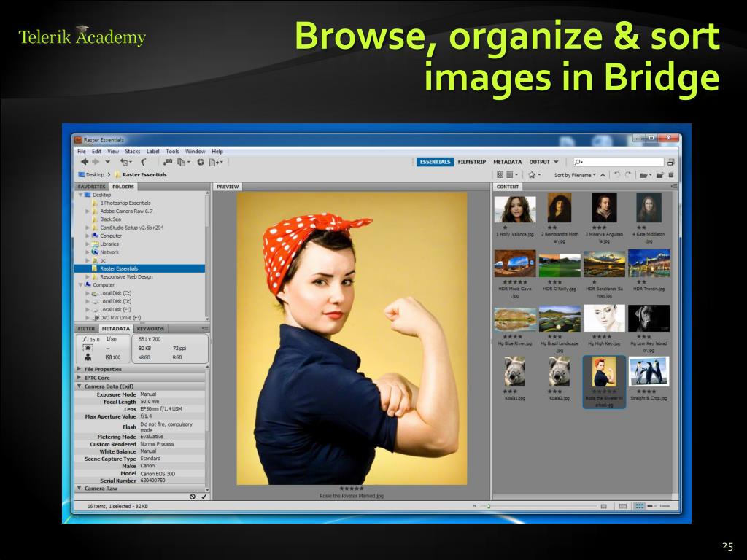
Task: Go forward with the right arrow icon
Action: click(x=96, y=162)
